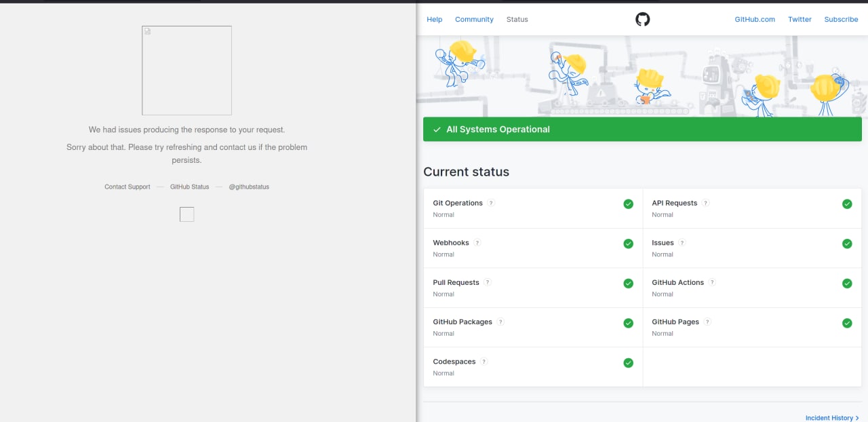Open the Help menu item
Viewport: 868px width, 422px height.
tap(435, 20)
